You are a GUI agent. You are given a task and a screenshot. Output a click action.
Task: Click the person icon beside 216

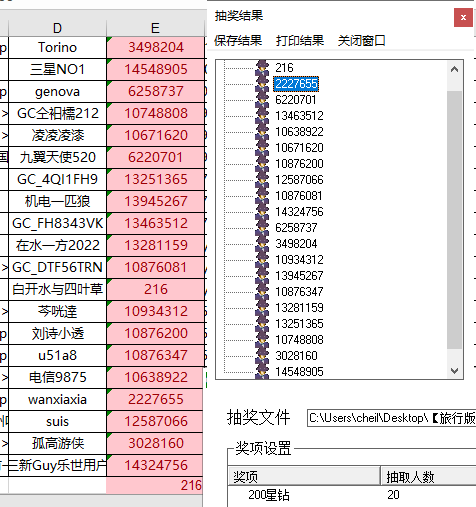coord(262,68)
